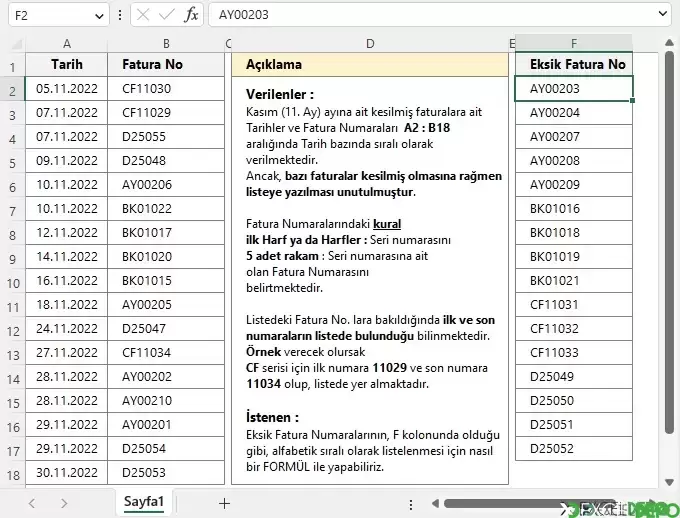Click the formula bar showing AY00203

[434, 15]
